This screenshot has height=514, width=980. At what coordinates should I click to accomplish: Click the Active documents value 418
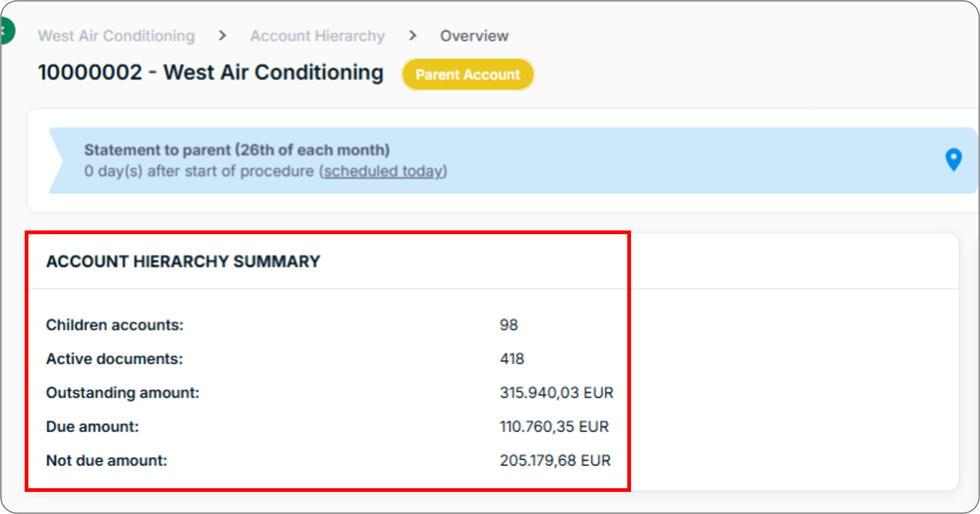[x=512, y=358]
